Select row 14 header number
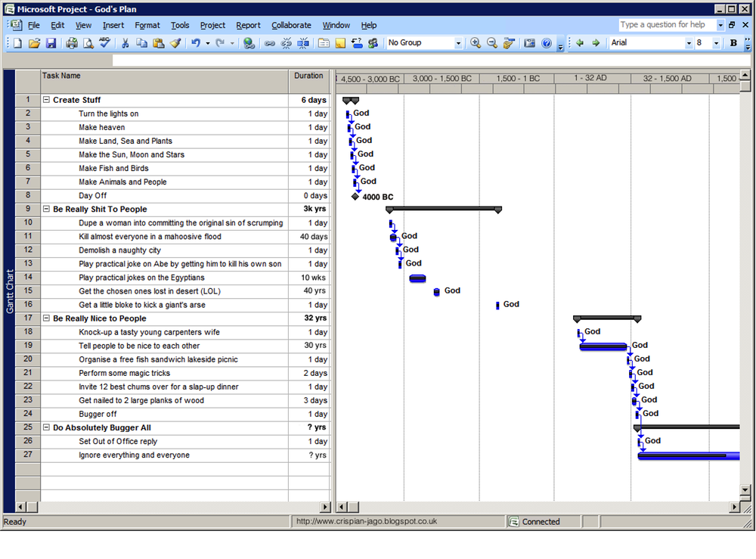756x559 pixels. click(x=27, y=278)
